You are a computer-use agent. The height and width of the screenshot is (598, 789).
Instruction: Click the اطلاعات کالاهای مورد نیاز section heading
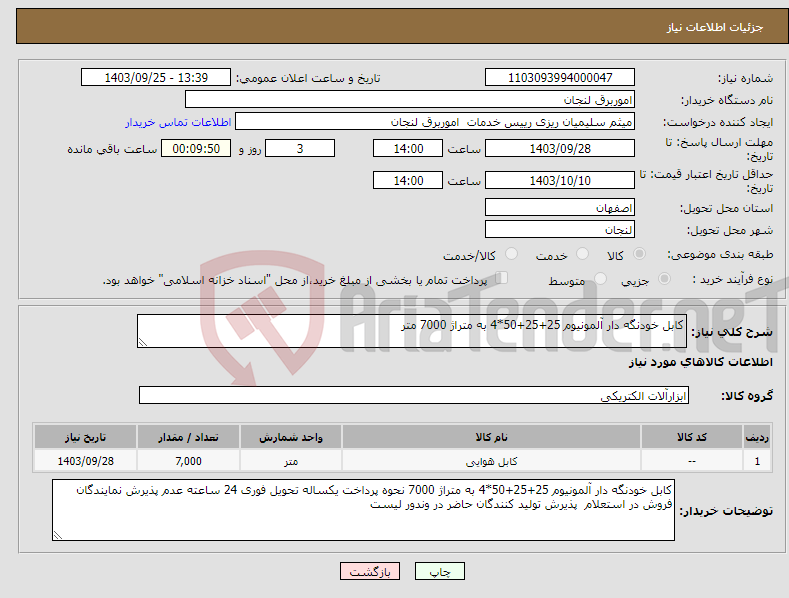700,362
